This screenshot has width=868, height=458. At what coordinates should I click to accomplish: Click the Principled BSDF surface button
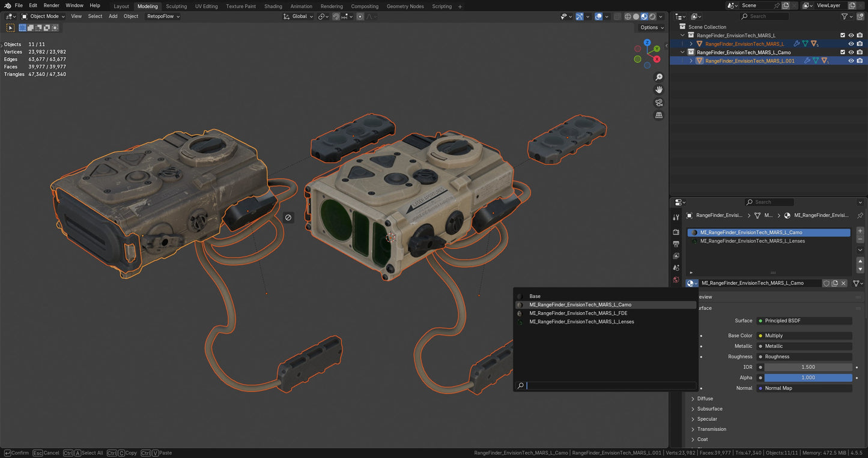coord(804,321)
